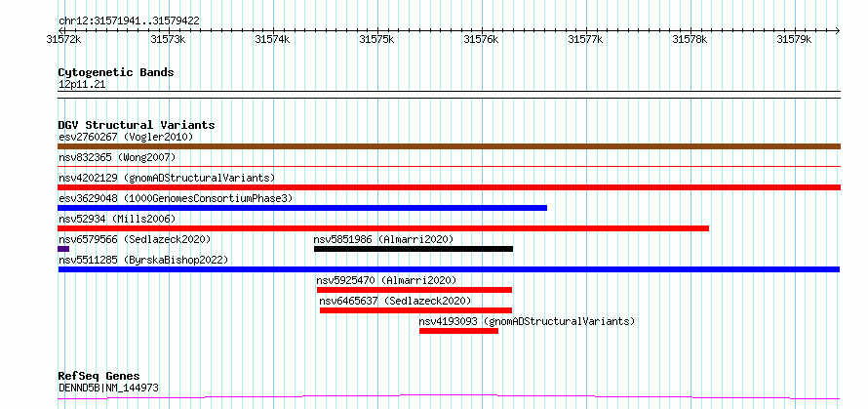Select the blue esv3629048 1000Genomes variant bar
868x409 pixels.
(302, 208)
